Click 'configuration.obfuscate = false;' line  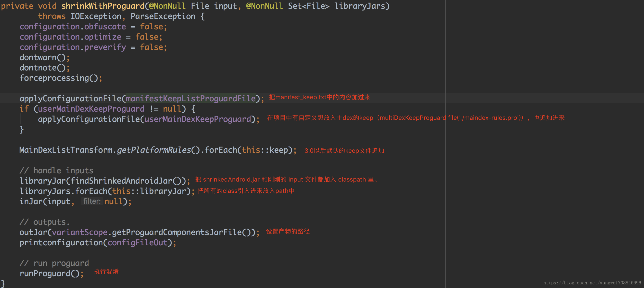[x=93, y=26]
